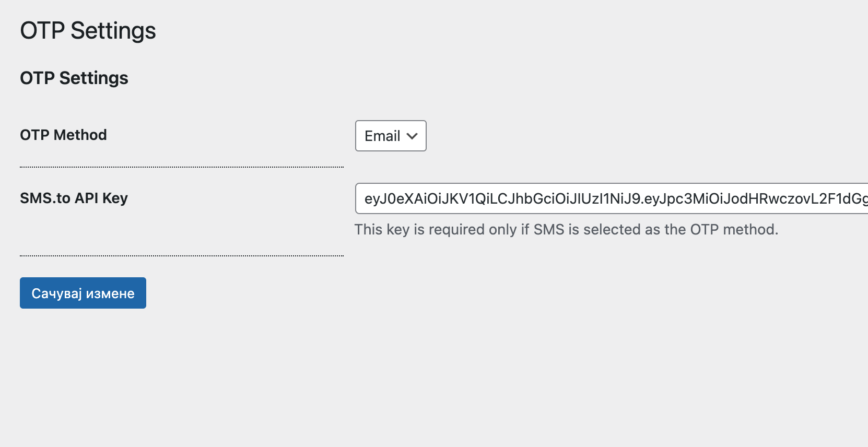Click the OTP Method field label
This screenshot has height=447, width=868.
tap(63, 135)
